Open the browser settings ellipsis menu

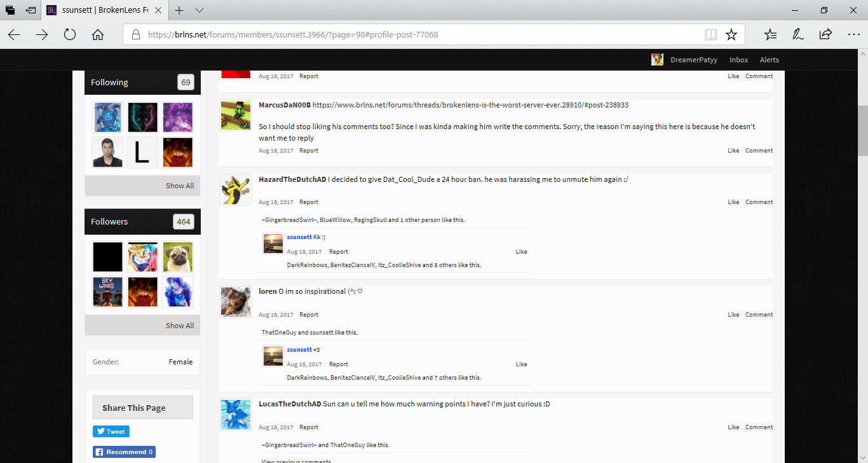[853, 35]
